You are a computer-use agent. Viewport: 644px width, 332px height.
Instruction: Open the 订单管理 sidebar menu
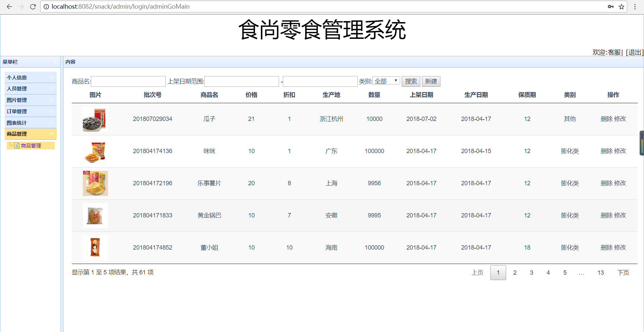30,111
